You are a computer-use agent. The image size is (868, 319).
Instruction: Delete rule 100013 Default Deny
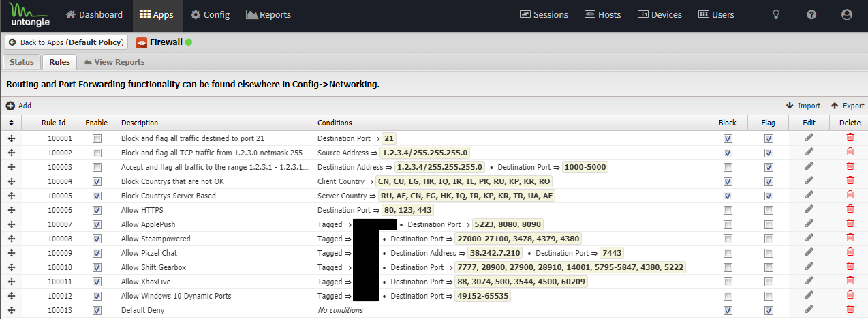pyautogui.click(x=849, y=310)
